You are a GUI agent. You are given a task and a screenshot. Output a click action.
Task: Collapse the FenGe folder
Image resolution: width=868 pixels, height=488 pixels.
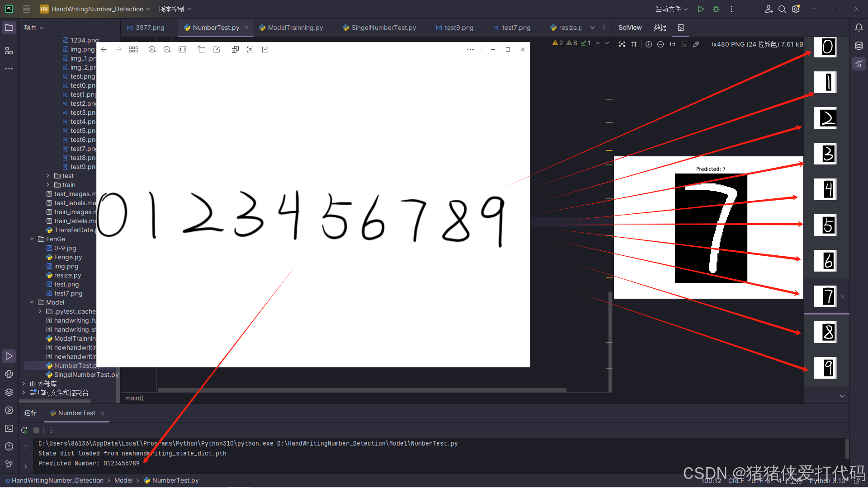[32, 239]
